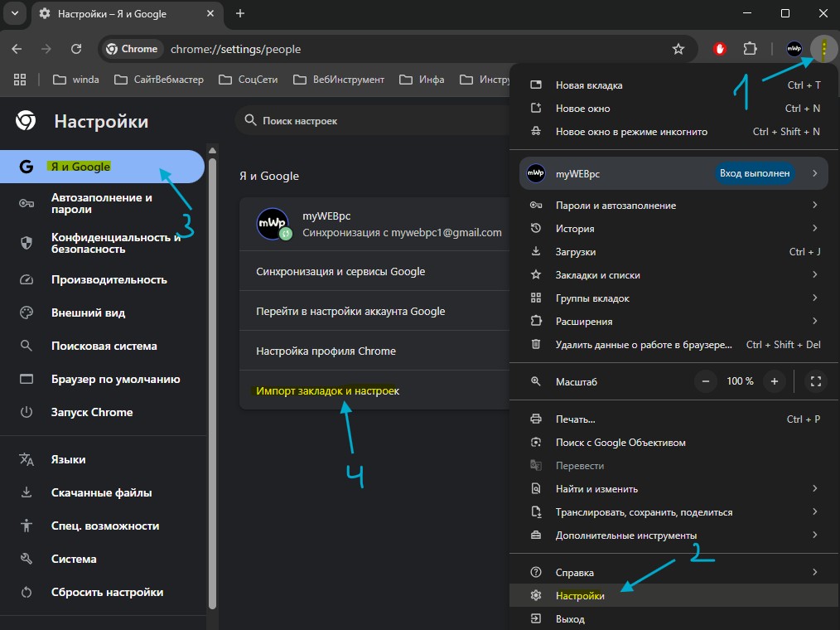Click Импорт закладок и настроек
Viewport: 840px width, 630px height.
coord(374,390)
